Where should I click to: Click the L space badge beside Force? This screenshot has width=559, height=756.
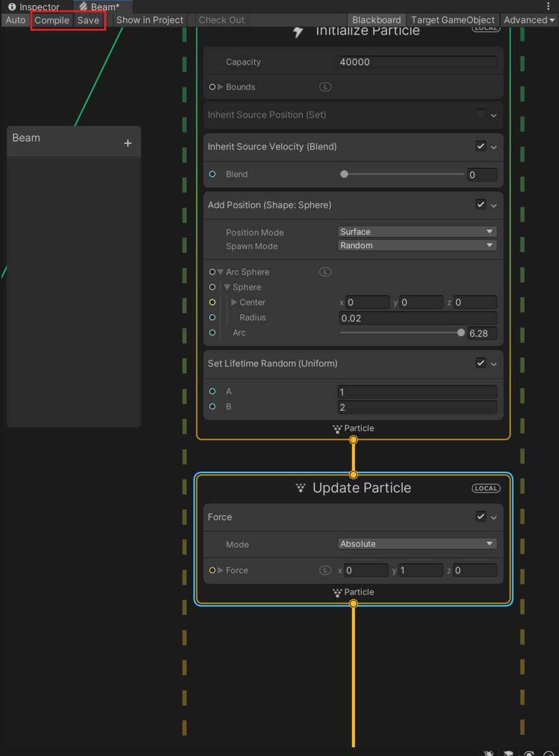click(x=325, y=570)
